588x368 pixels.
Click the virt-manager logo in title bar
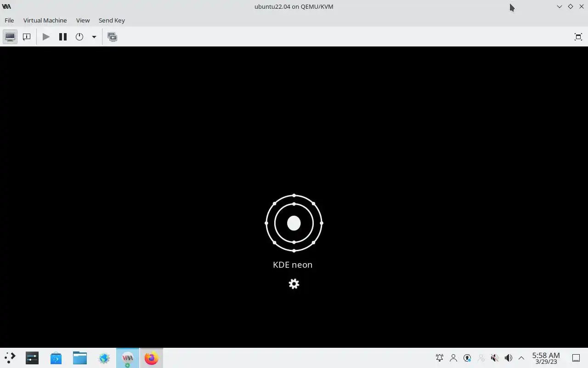click(x=6, y=6)
